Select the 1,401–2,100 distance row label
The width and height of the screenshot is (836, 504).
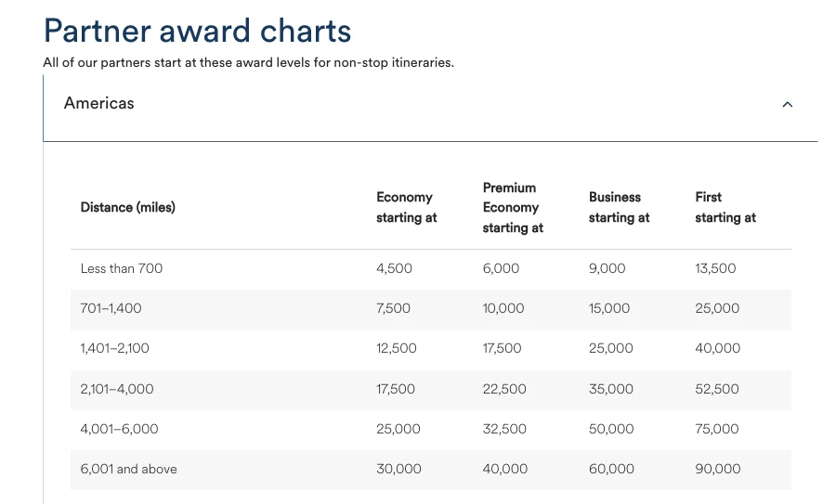[x=115, y=348]
